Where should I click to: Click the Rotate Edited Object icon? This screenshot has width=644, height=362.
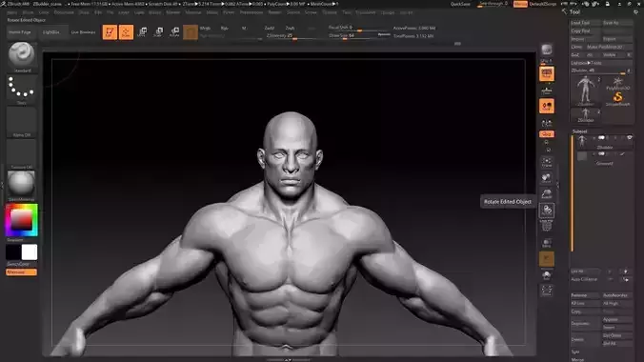[x=547, y=211]
